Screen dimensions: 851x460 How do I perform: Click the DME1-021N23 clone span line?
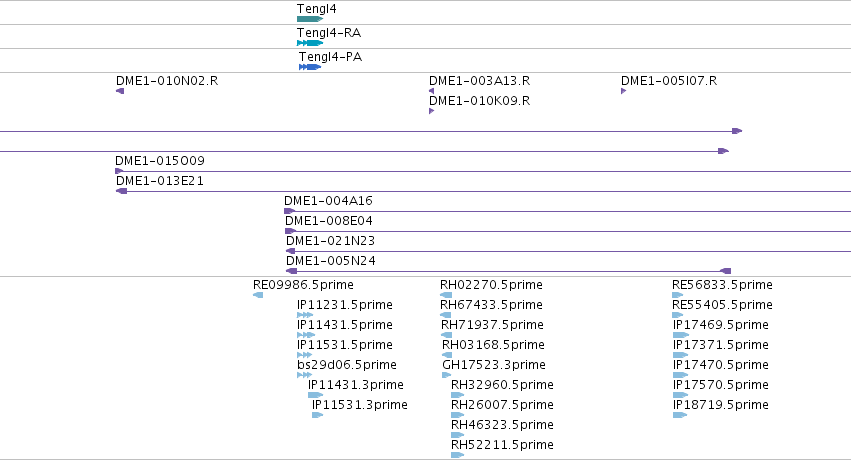[x=568, y=251]
